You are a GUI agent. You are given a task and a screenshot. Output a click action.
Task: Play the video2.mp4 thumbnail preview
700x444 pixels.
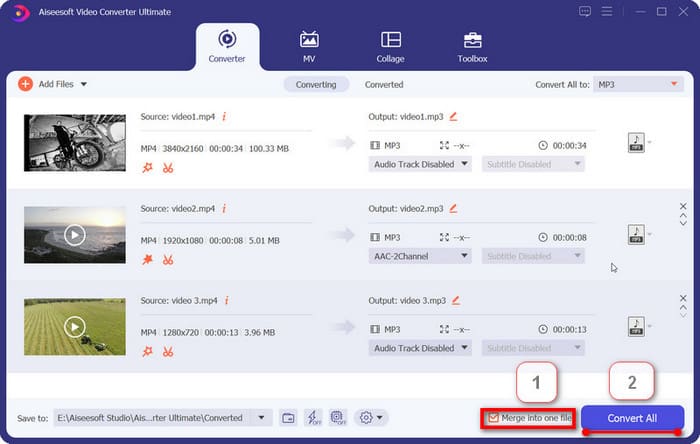pos(75,235)
